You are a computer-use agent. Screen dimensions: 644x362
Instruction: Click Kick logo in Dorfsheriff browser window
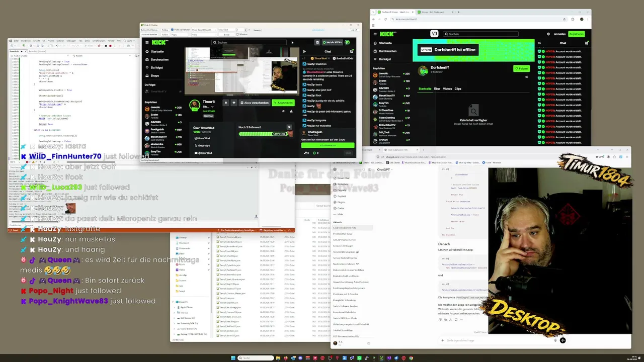387,34
